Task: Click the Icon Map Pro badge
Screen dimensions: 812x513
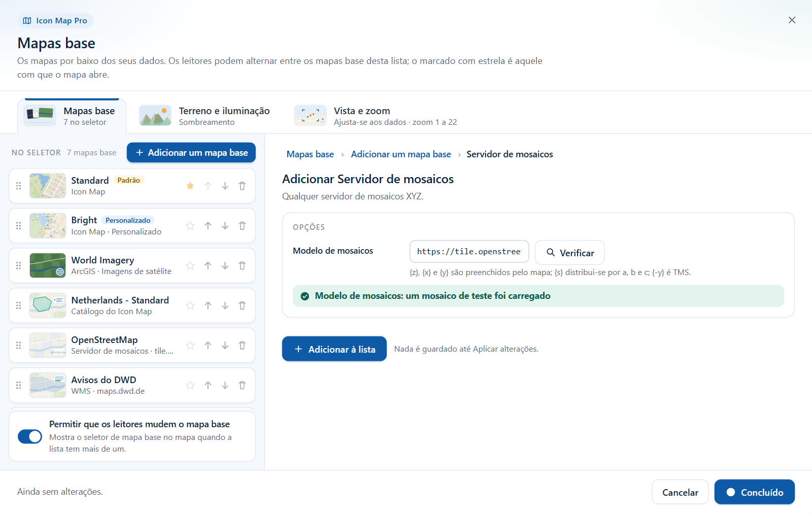Action: click(x=55, y=21)
